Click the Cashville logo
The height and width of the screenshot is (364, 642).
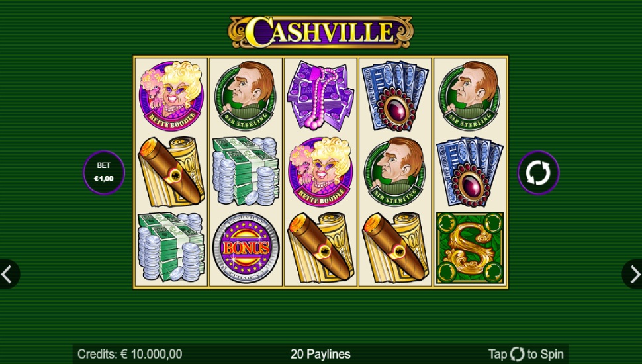click(x=320, y=32)
